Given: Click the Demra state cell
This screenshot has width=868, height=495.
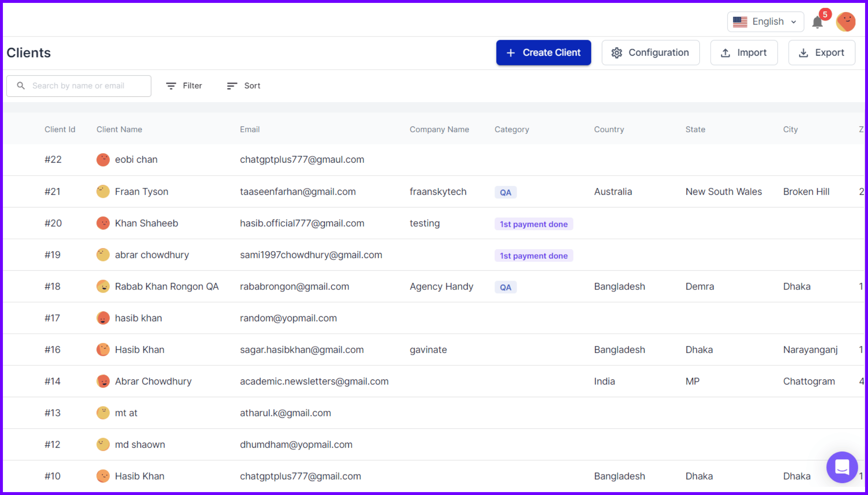Looking at the screenshot, I should point(699,287).
